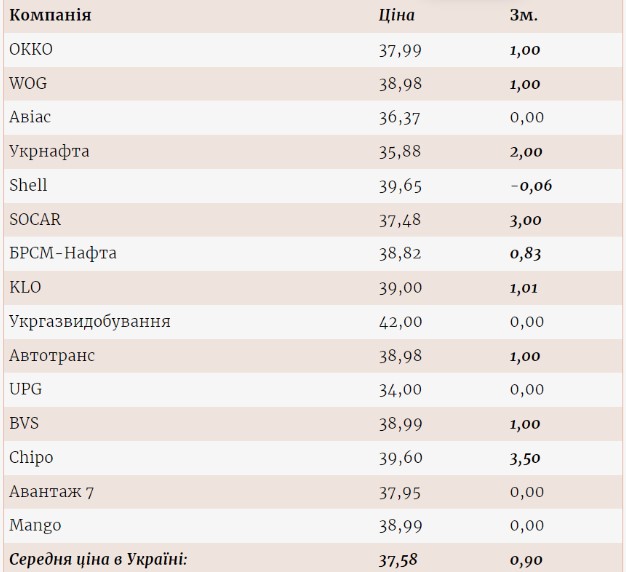Select the BVS company name
This screenshot has width=626, height=572.
pyautogui.click(x=26, y=423)
